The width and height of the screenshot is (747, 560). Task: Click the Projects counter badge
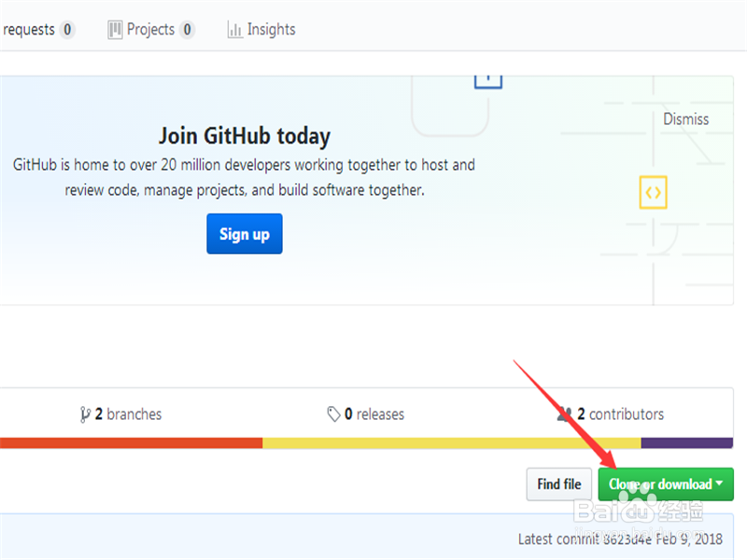187,30
